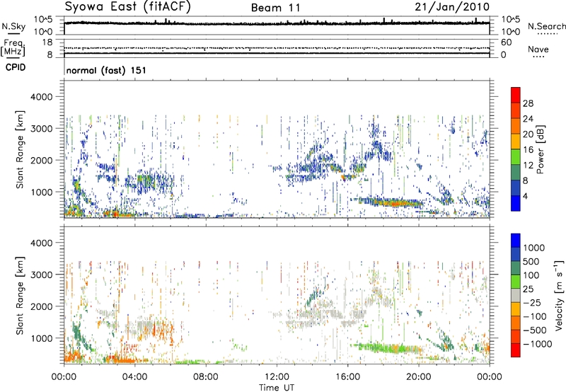This screenshot has width=566, height=392.
Task: Click the "4" label on Power colorbar
Action: pos(525,197)
